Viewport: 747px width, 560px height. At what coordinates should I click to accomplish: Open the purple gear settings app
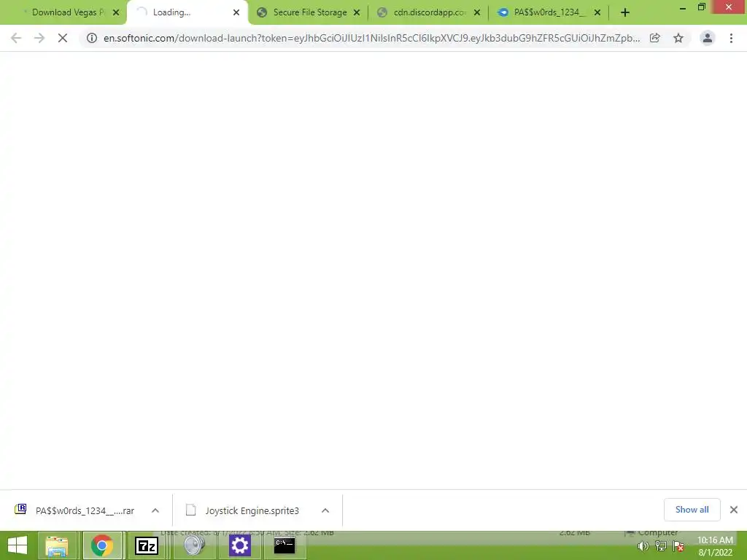[239, 545]
